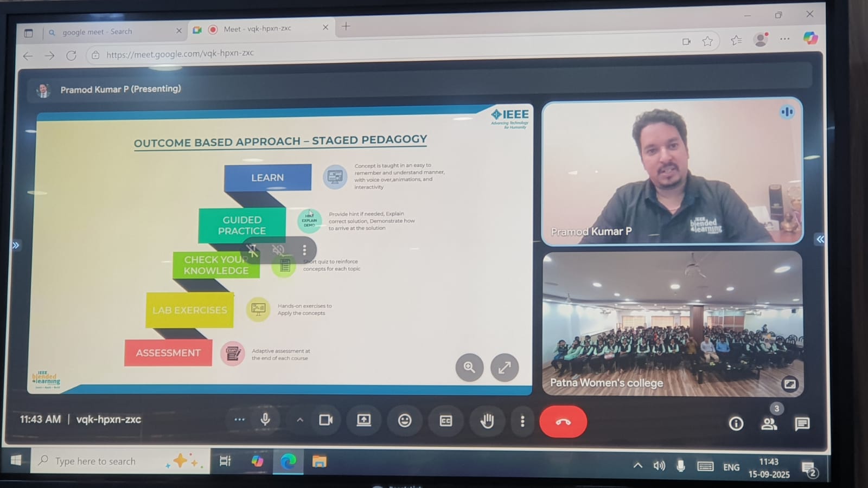Image resolution: width=868 pixels, height=488 pixels.
Task: Reload the current browser page
Action: tap(71, 55)
